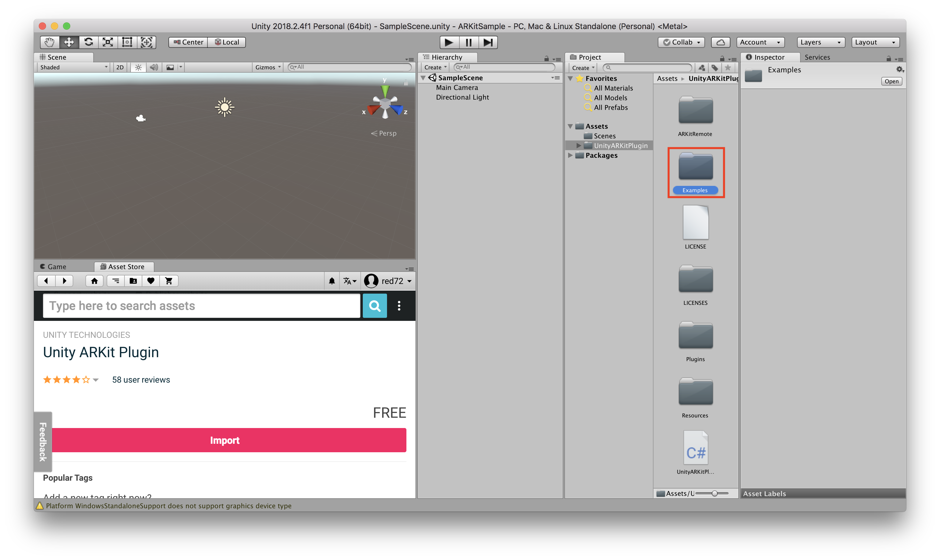This screenshot has height=560, width=940.
Task: Switch to the Services tab
Action: (x=817, y=57)
